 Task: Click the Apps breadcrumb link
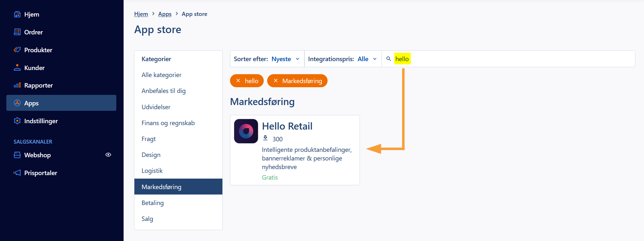(165, 14)
